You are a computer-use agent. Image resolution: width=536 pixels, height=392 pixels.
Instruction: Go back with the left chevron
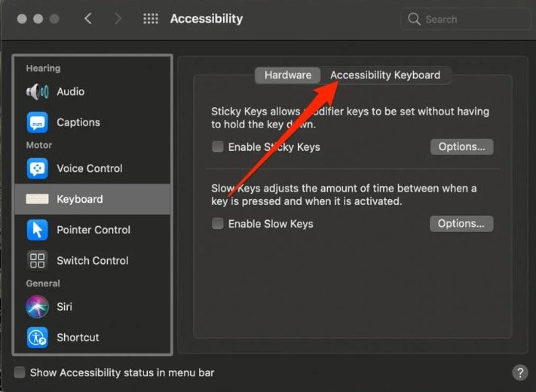[88, 19]
